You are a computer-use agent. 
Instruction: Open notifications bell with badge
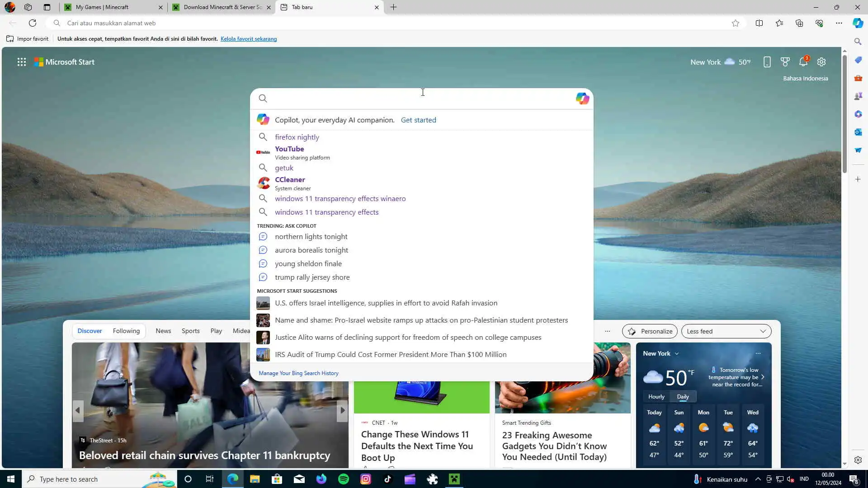(x=803, y=62)
